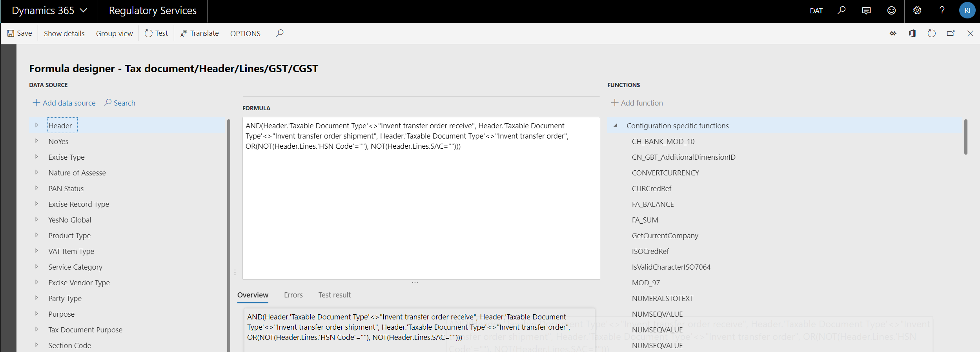Click the Save button label
The image size is (980, 352).
(24, 33)
